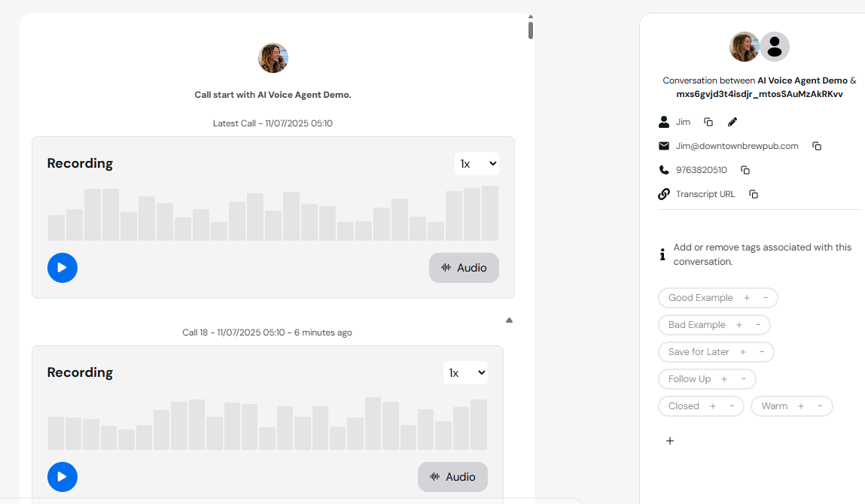The height and width of the screenshot is (504, 865).
Task: Copy the contact name Jim
Action: click(x=708, y=122)
